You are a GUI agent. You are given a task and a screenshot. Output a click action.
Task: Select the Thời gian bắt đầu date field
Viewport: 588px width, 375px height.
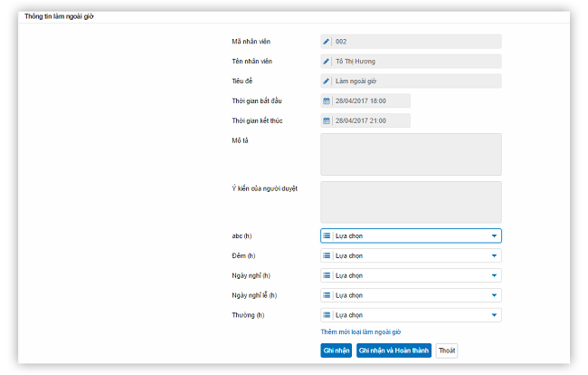tap(370, 101)
